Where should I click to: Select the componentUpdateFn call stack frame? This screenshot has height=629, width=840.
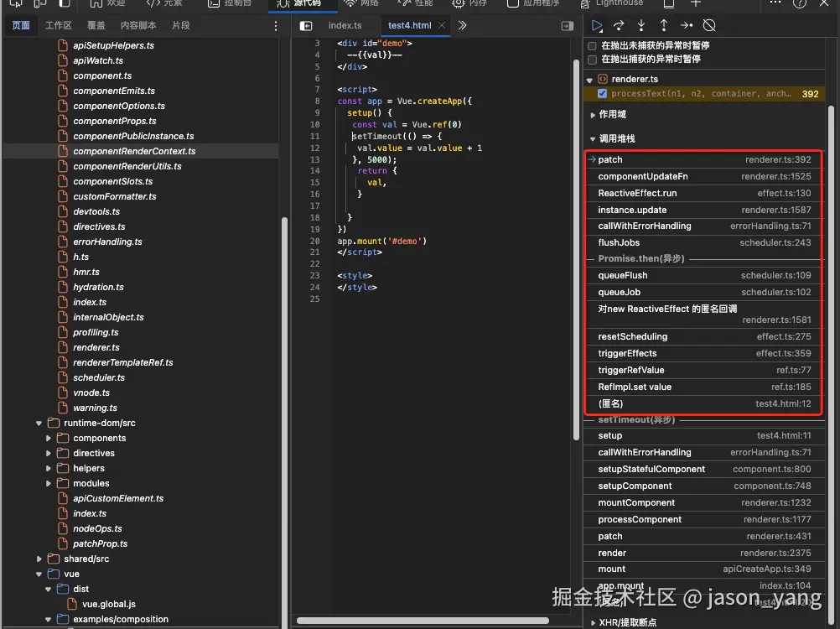point(704,176)
